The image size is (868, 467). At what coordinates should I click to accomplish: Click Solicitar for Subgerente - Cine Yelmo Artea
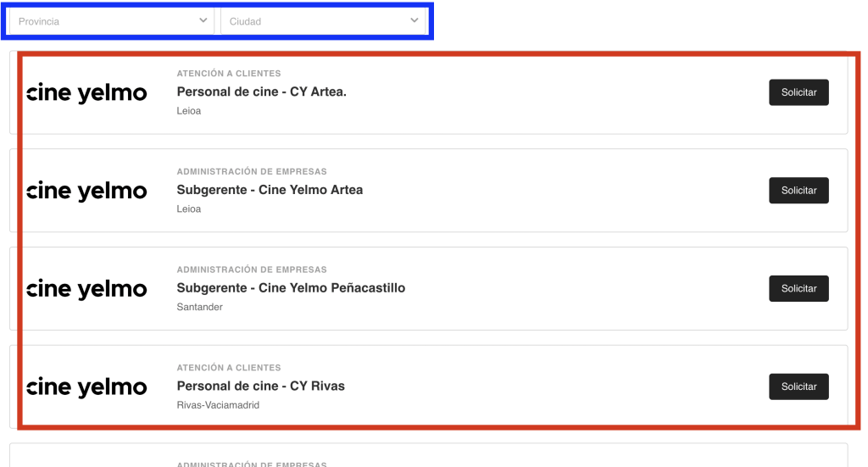798,191
